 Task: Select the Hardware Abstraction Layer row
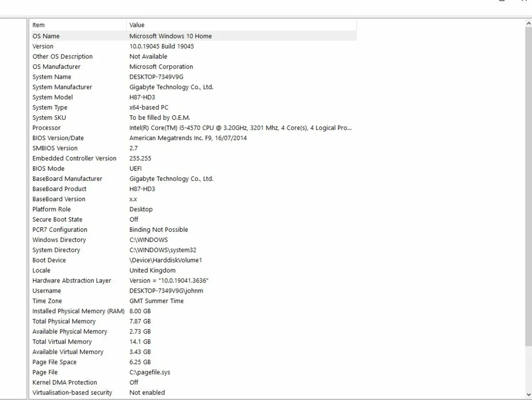(72, 281)
